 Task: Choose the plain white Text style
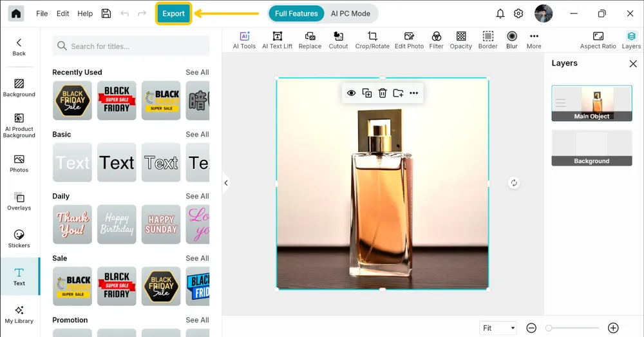pos(72,162)
